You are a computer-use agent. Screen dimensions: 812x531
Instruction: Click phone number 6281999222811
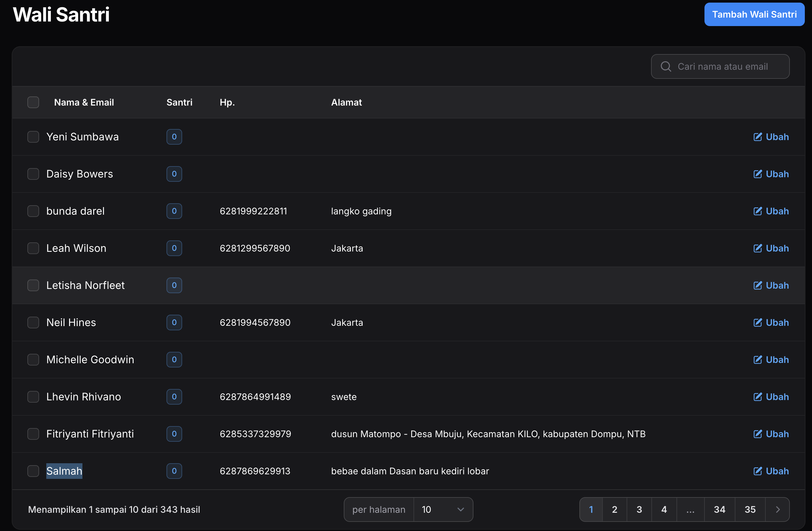253,211
